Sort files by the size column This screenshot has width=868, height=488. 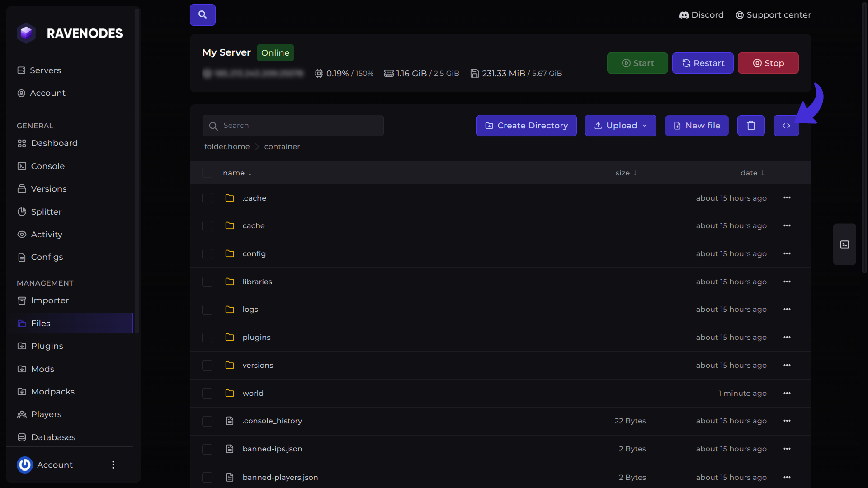(626, 173)
